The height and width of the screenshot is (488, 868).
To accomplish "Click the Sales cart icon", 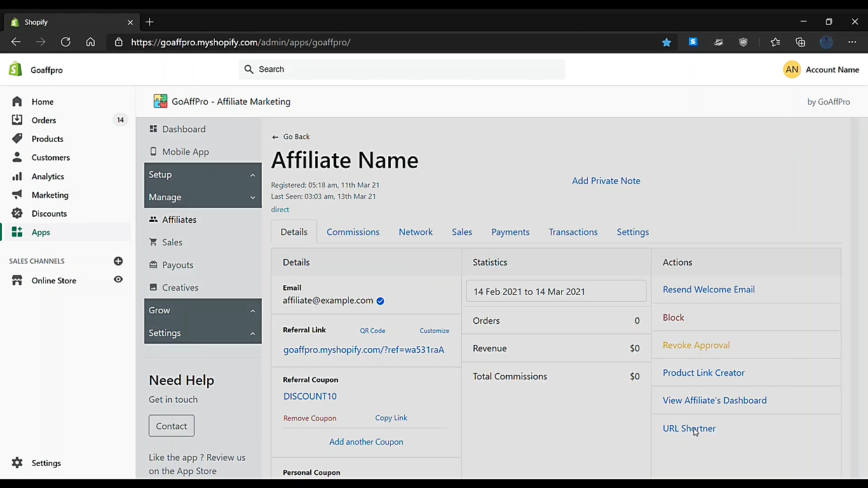I will click(x=153, y=242).
